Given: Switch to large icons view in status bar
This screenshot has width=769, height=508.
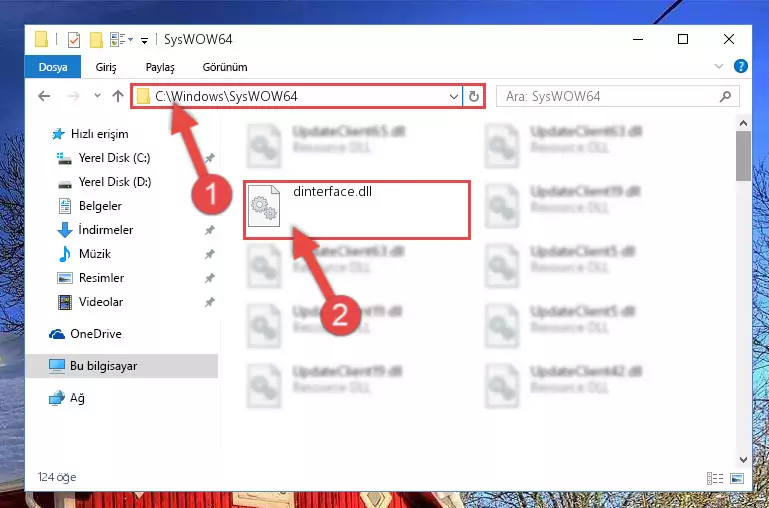Looking at the screenshot, I should click(737, 478).
